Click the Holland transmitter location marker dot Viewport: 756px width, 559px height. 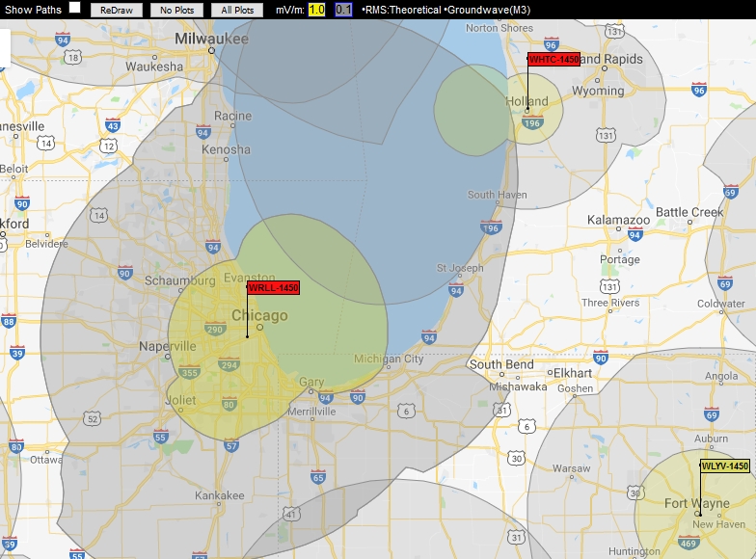point(527,110)
